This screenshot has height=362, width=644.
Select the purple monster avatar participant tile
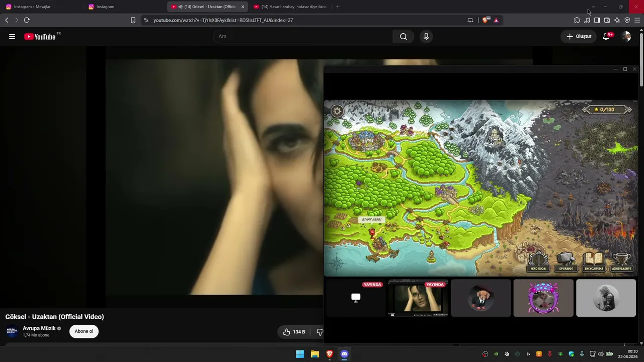click(x=543, y=298)
